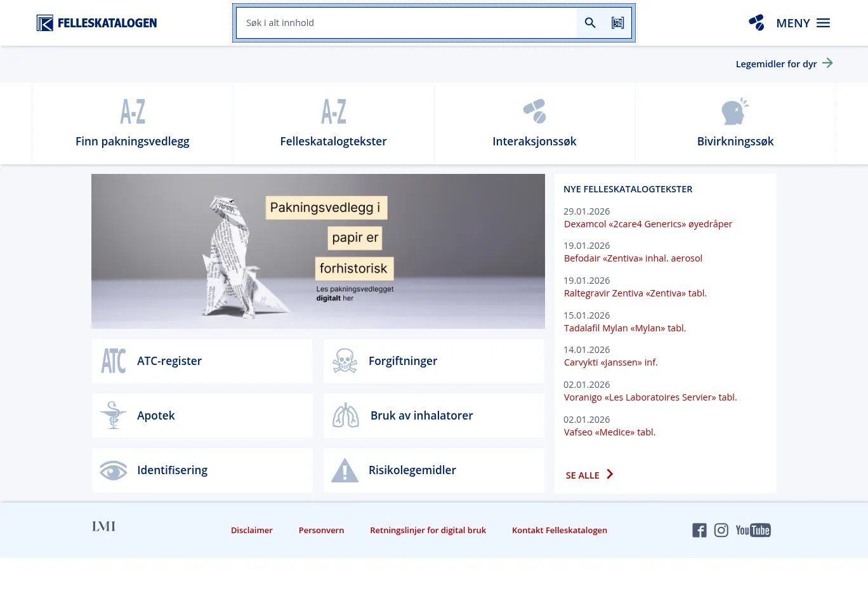Open the Personvern footer link
868x603 pixels.
[x=321, y=530]
